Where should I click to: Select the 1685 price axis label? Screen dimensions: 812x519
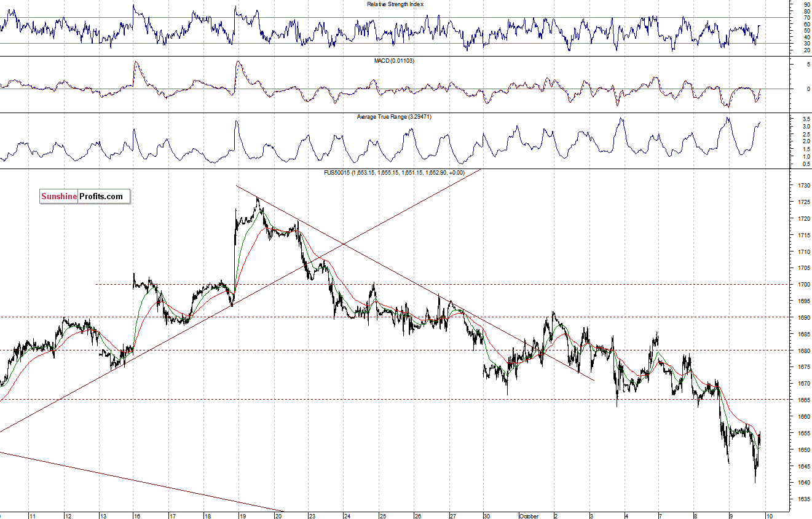click(x=805, y=335)
